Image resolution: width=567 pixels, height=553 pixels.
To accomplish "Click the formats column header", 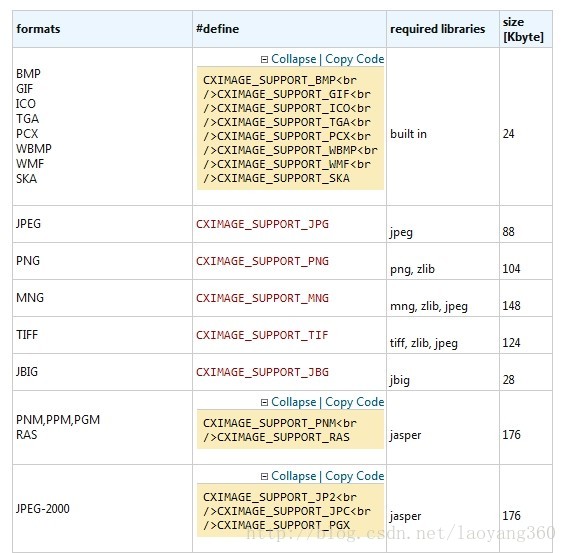I will pyautogui.click(x=38, y=29).
